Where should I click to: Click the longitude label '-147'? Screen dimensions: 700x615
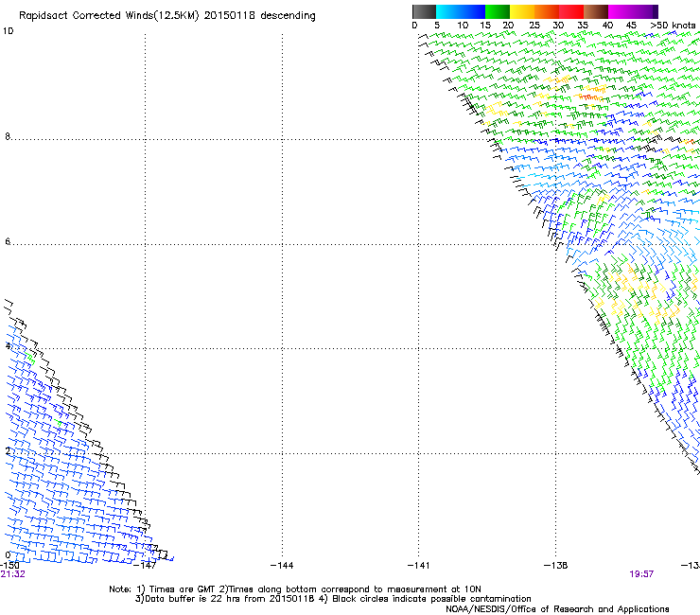pyautogui.click(x=145, y=566)
